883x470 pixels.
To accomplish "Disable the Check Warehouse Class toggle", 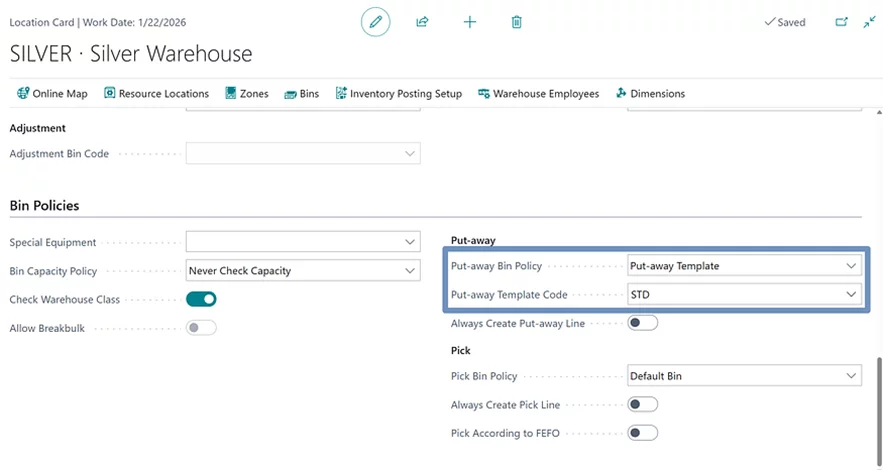I will (201, 299).
